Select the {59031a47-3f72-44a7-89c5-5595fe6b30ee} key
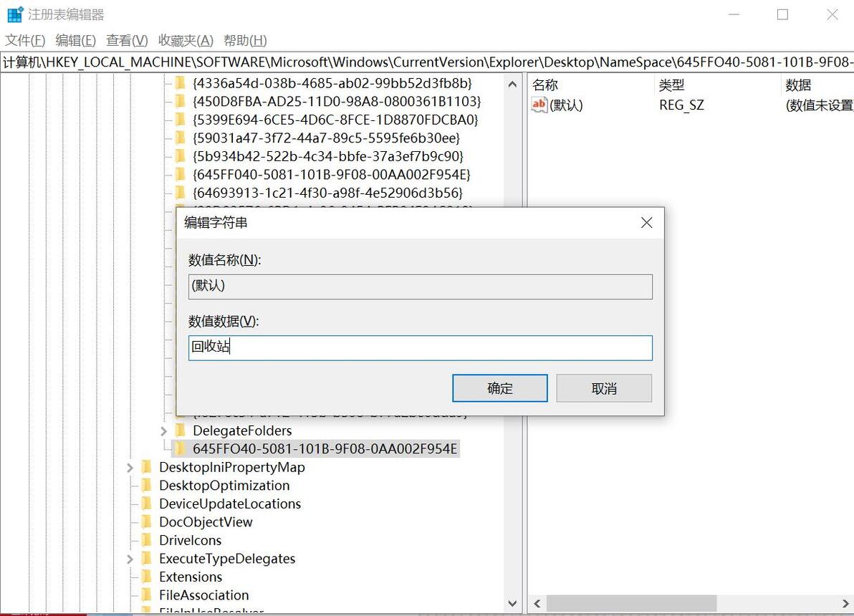The image size is (854, 616). [326, 138]
